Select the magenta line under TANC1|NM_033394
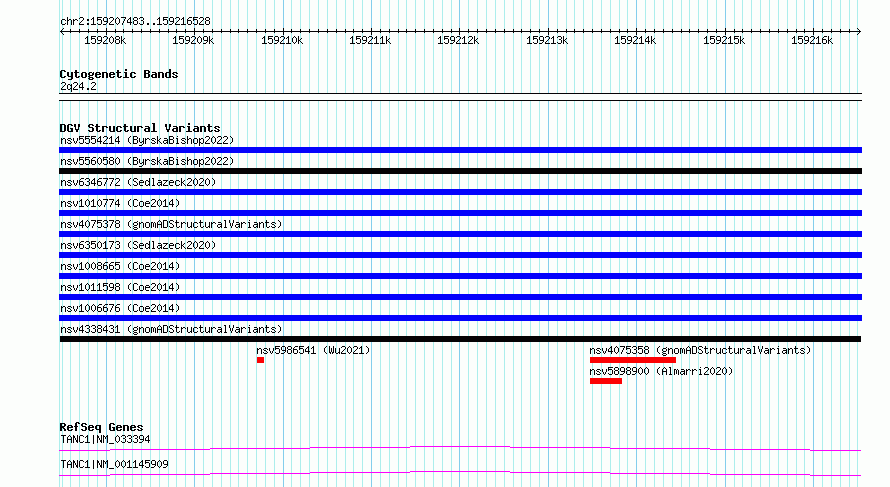This screenshot has height=487, width=890. [460, 449]
